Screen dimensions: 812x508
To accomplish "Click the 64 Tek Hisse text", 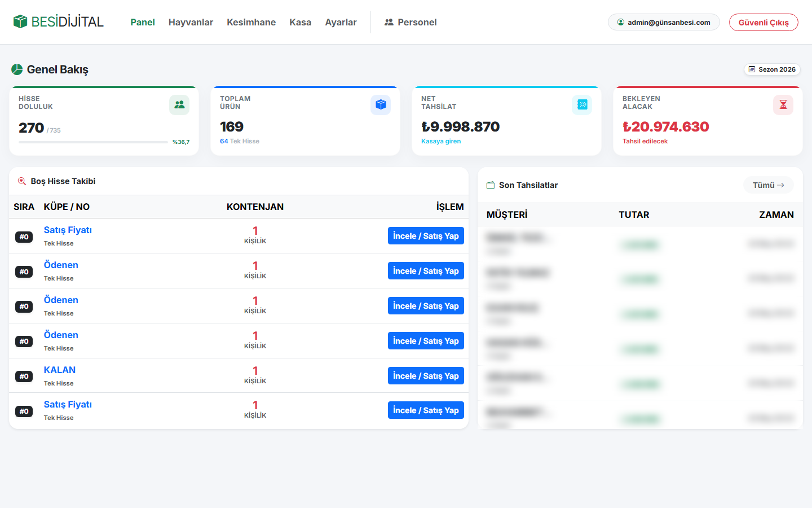I will [240, 141].
